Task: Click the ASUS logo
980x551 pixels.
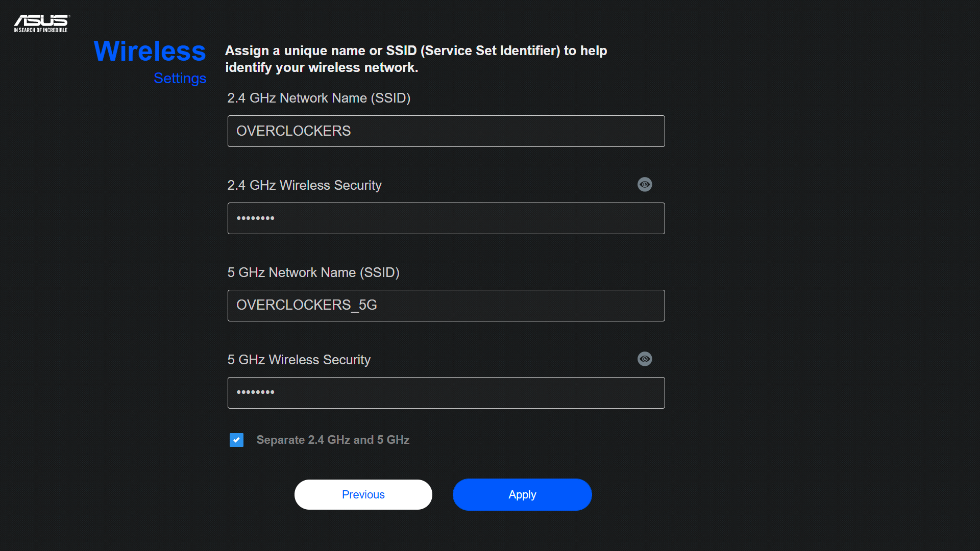Action: click(41, 20)
